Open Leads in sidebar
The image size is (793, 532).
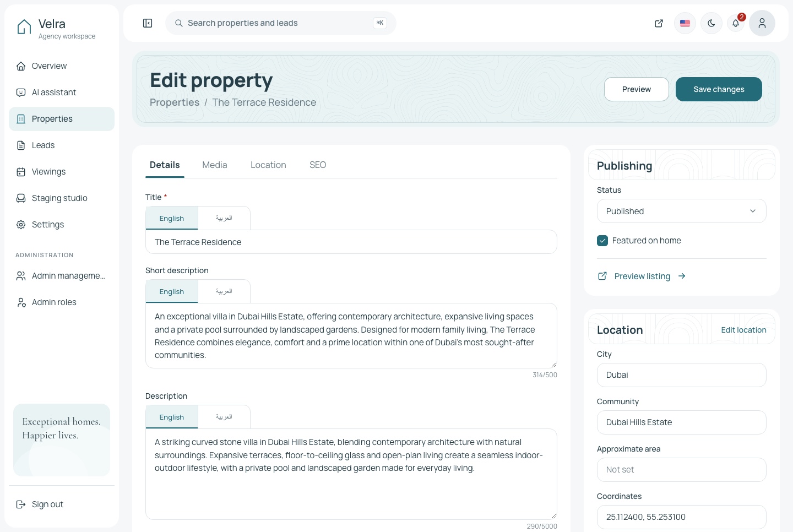62,145
